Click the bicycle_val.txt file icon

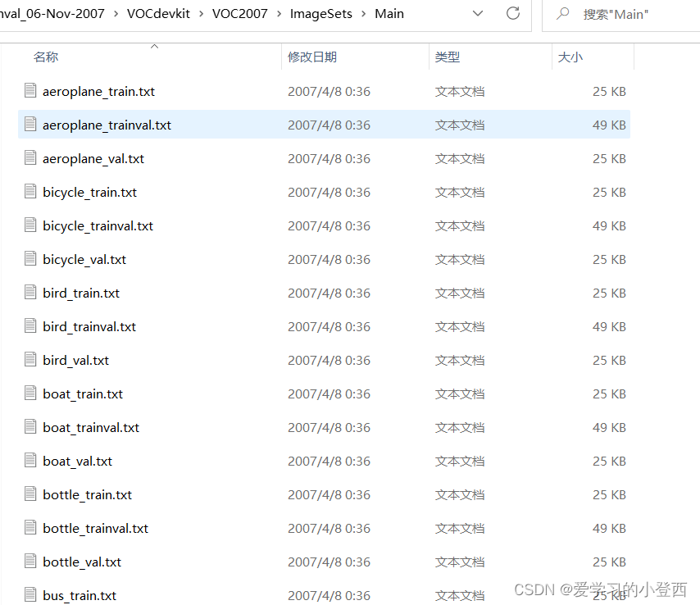(30, 258)
